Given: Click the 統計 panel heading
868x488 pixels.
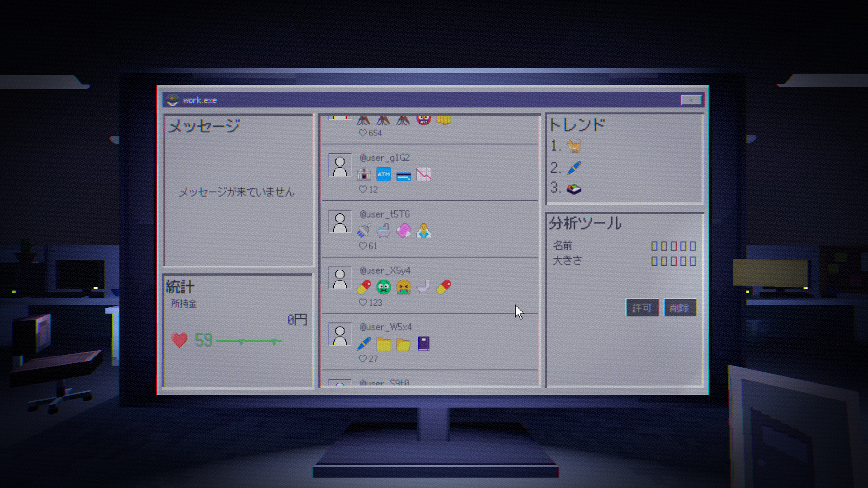Looking at the screenshot, I should click(x=180, y=286).
